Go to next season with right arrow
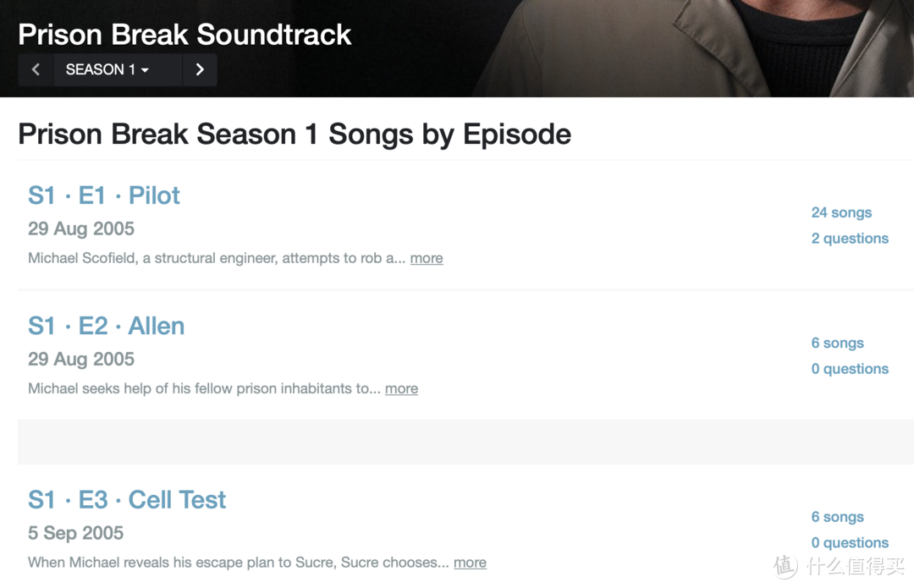Screen dimensions: 914x588 click(200, 70)
